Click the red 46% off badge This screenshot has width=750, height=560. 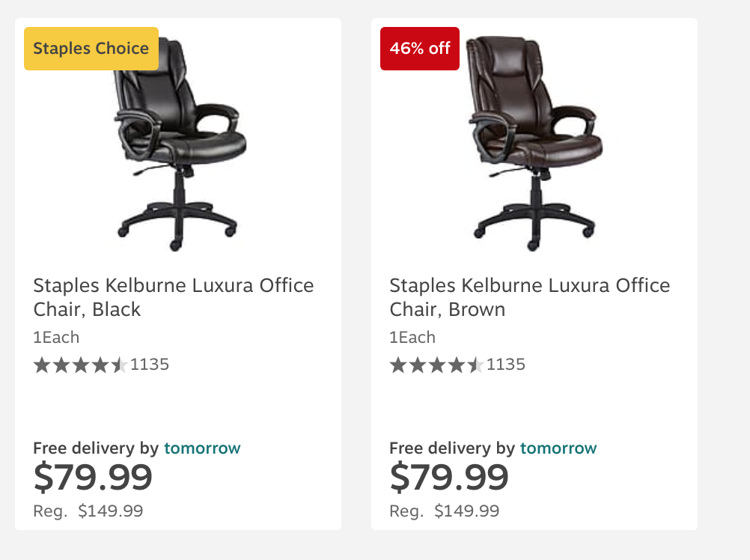[419, 49]
